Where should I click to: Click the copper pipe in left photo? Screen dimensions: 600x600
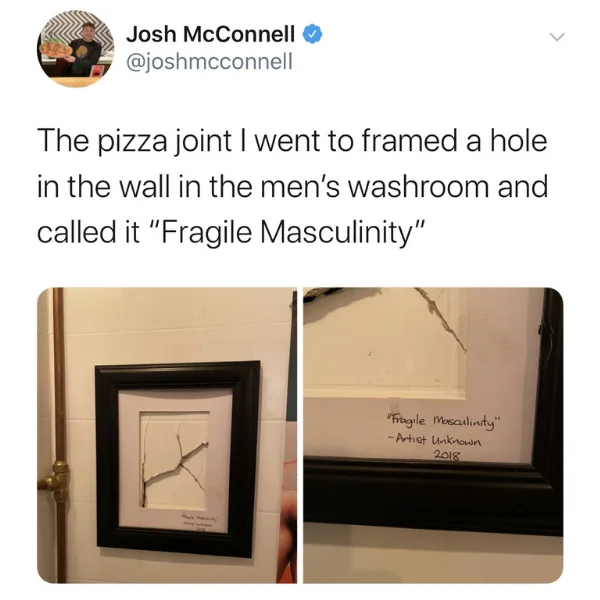tap(59, 435)
